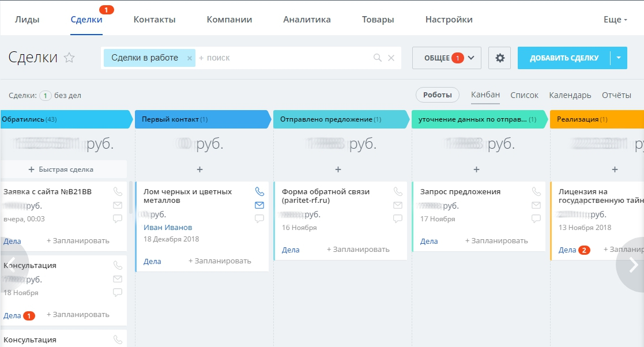Mail icon on 'Запрос предложения' card

pyautogui.click(x=536, y=205)
